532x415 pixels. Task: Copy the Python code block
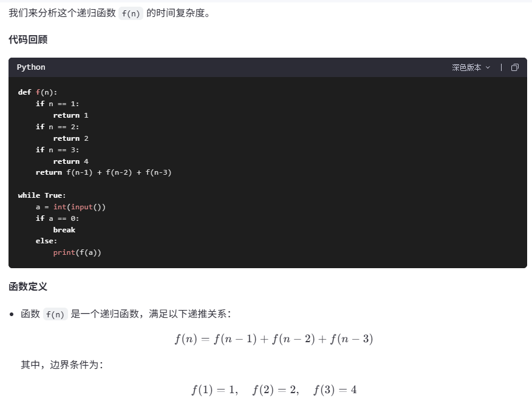(x=514, y=67)
